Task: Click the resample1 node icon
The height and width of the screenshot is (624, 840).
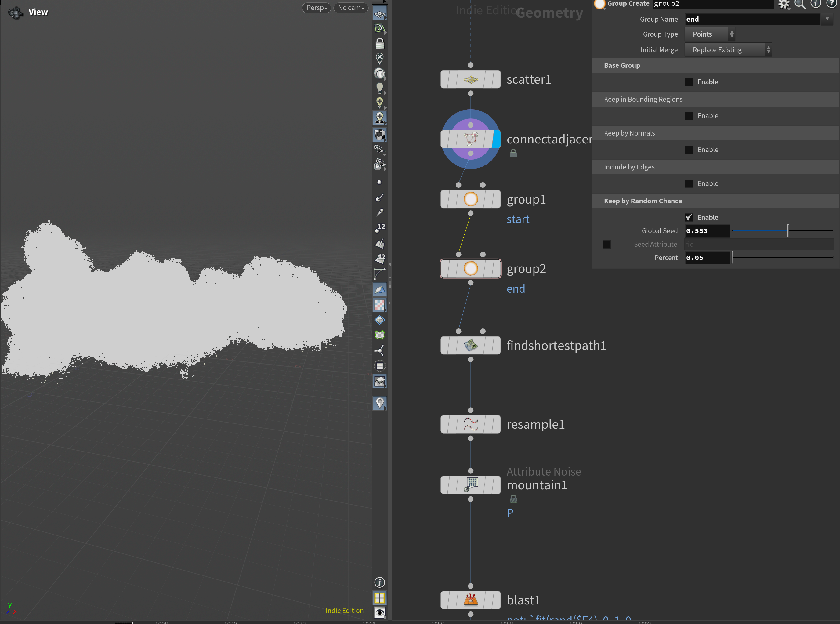Action: (x=470, y=424)
